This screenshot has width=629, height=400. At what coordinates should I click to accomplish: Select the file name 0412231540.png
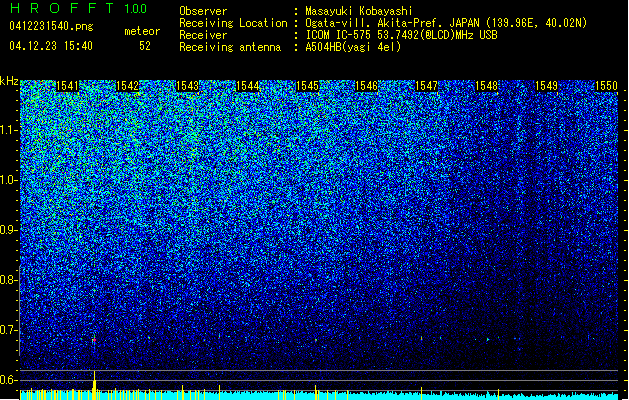51,26
